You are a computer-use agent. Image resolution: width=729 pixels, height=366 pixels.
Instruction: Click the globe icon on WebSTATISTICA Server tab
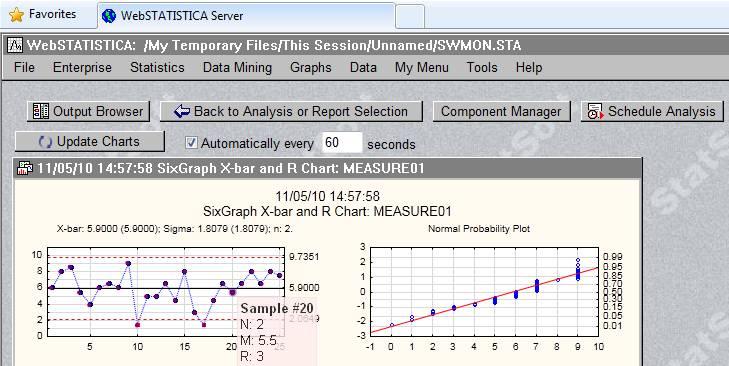(108, 16)
